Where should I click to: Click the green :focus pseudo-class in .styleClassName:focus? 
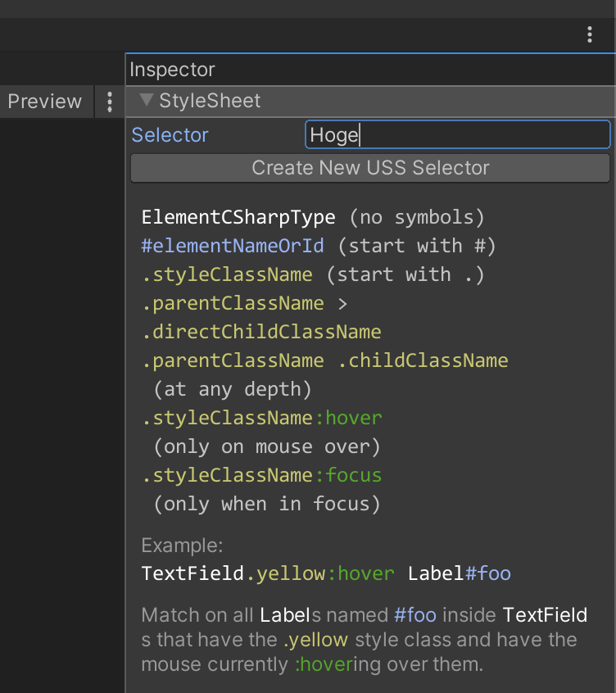(348, 476)
